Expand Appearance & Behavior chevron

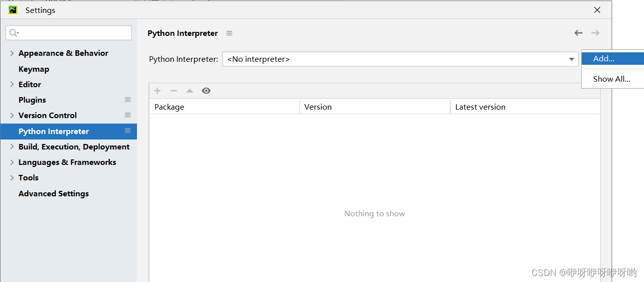12,53
